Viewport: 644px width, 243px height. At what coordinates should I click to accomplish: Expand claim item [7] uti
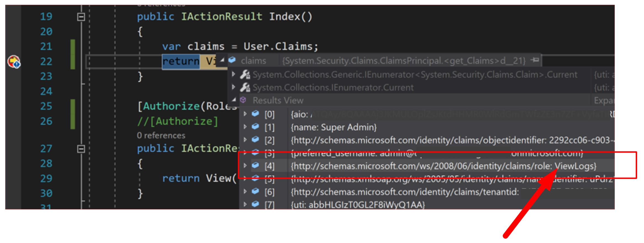(245, 204)
